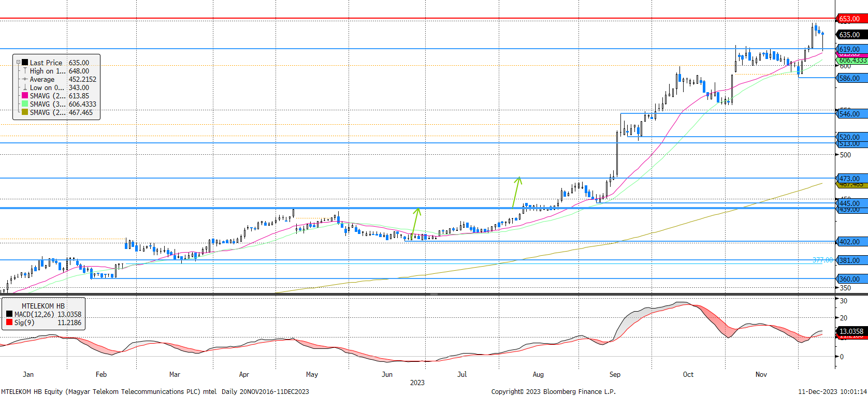868x396 pixels.
Task: Click the Low marker icon in legend
Action: coord(25,87)
